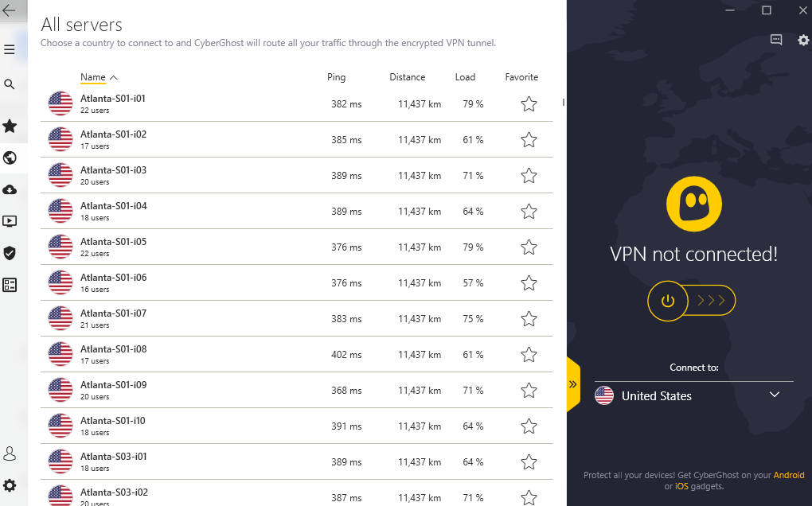Sort the list by Load header

[x=465, y=77]
